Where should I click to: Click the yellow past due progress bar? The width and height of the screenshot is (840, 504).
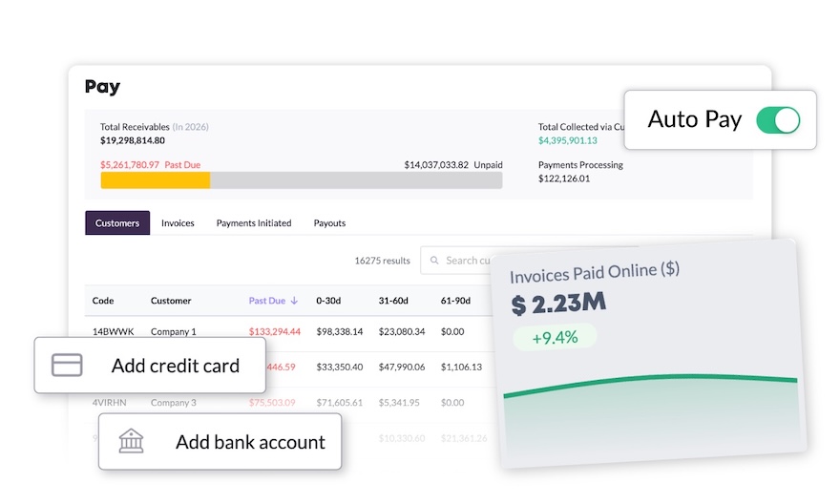[x=155, y=180]
